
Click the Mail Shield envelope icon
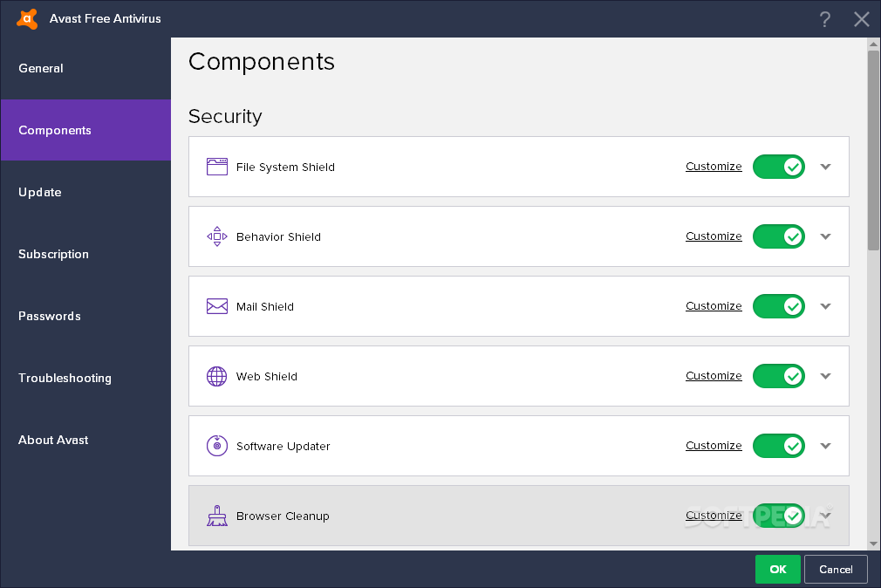(217, 306)
